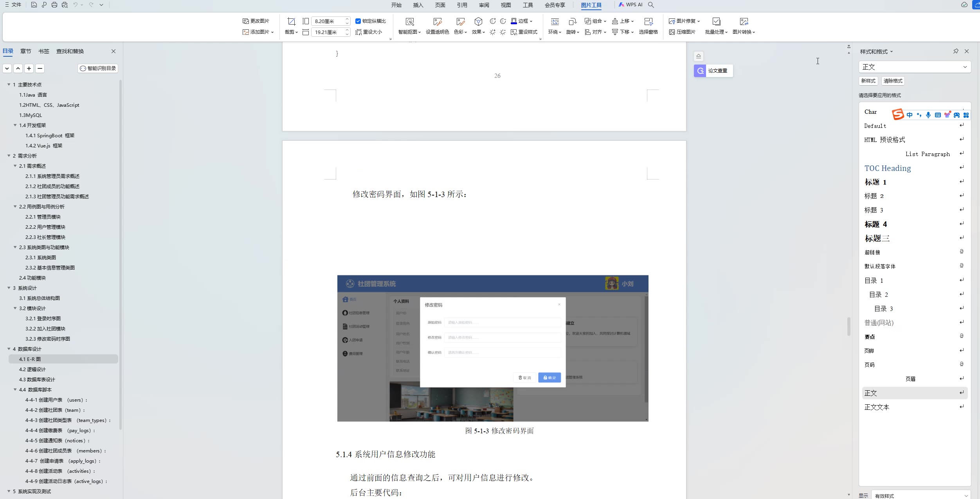Collapse the 4.4 数据库脚本 tree node
This screenshot has width=980, height=499.
(15, 390)
